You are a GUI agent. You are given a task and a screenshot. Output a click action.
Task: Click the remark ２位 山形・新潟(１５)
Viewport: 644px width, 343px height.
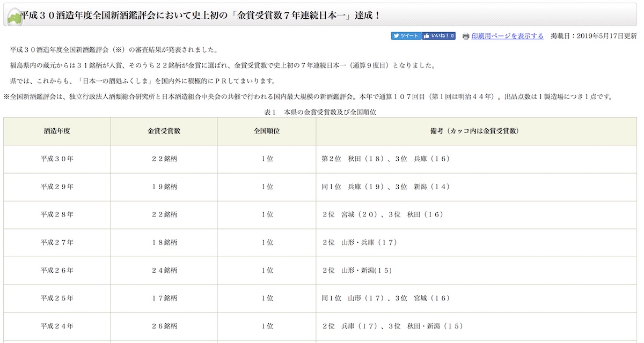pyautogui.click(x=356, y=271)
